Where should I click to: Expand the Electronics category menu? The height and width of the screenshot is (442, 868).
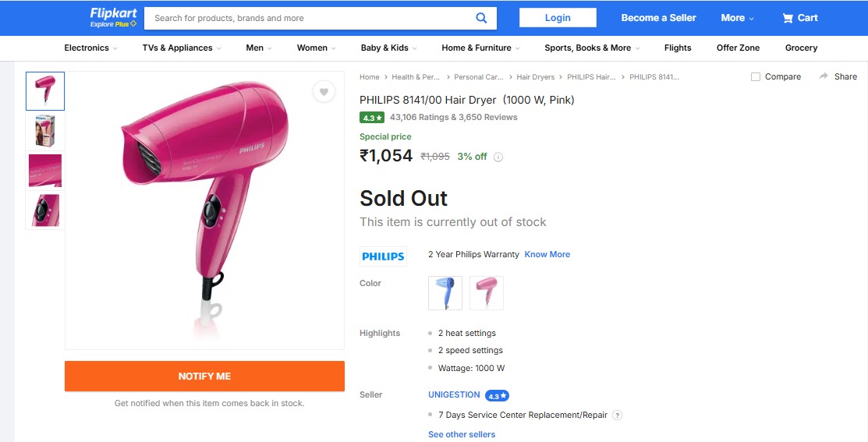90,48
